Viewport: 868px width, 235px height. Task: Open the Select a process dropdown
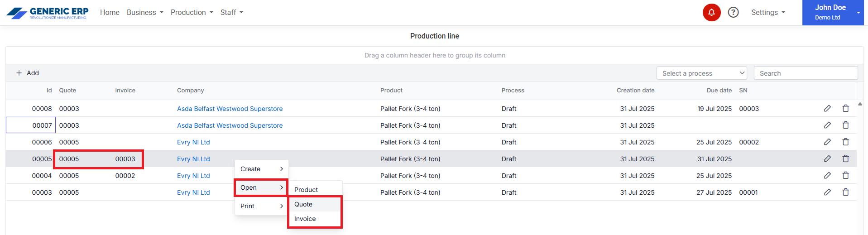click(701, 73)
